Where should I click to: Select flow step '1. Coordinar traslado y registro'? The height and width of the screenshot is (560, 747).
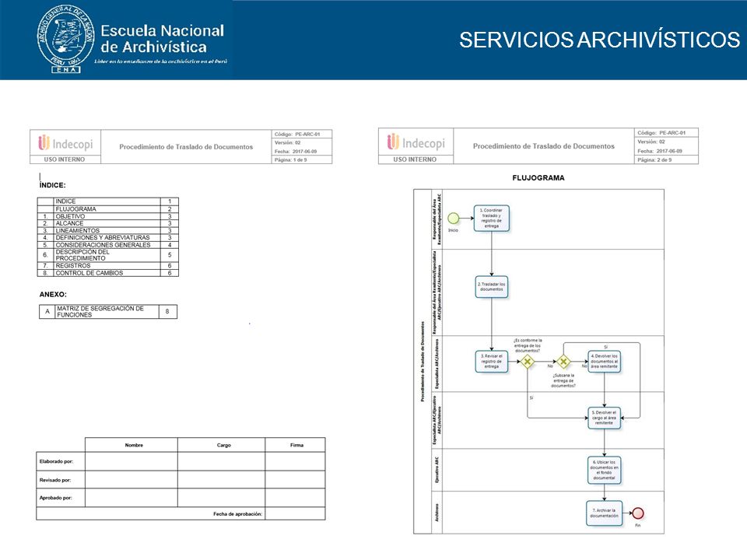pos(491,218)
